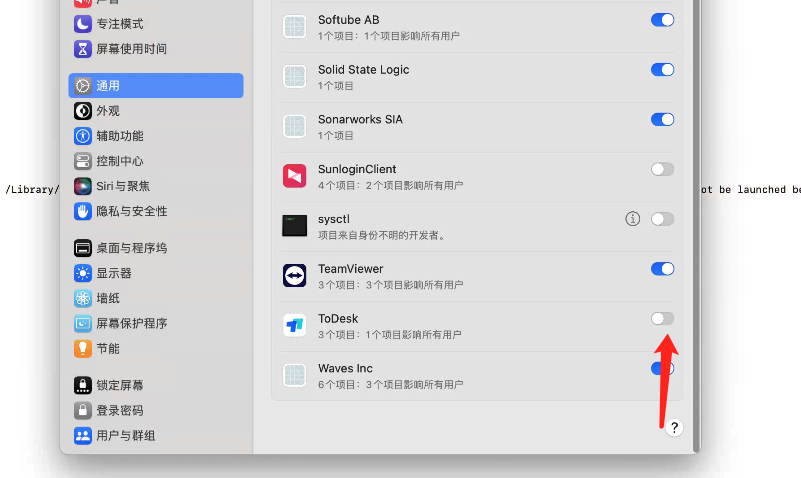Open 登录密码 (Login Password) in the sidebar
The width and height of the screenshot is (801, 478).
click(156, 410)
